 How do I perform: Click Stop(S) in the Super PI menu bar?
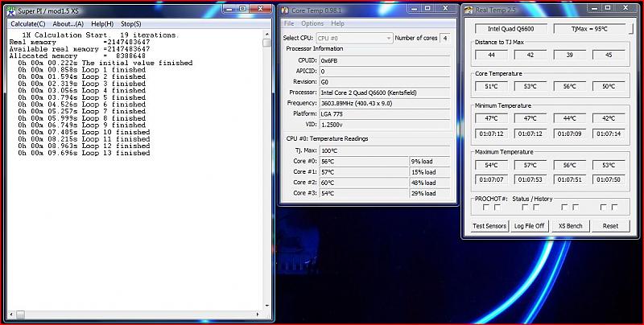pos(131,24)
